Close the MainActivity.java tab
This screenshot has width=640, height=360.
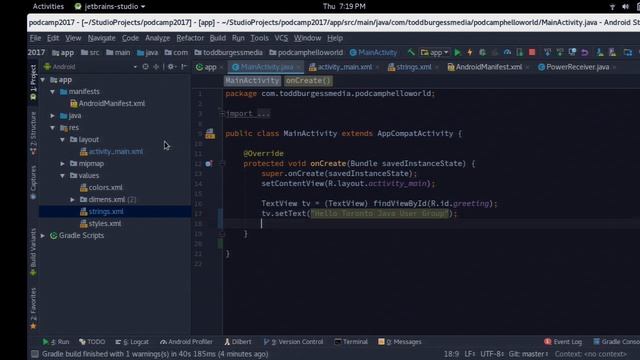point(298,67)
